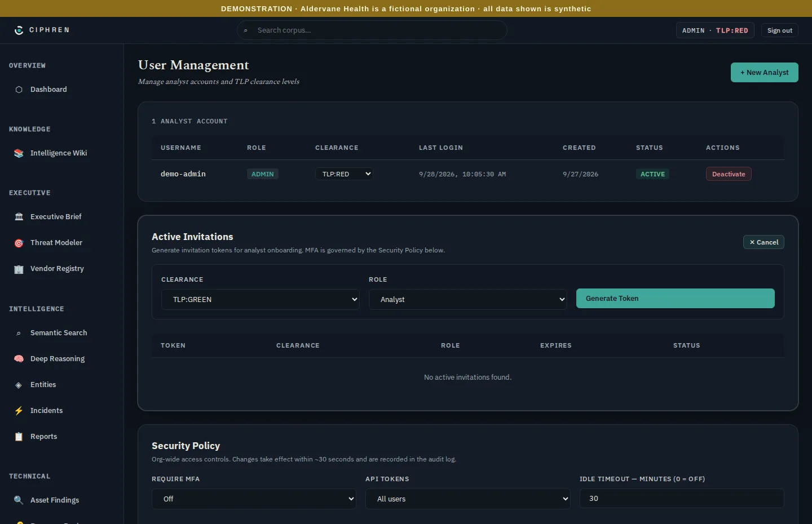This screenshot has width=812, height=524.
Task: Click the Reports clipboard icon
Action: click(x=19, y=437)
